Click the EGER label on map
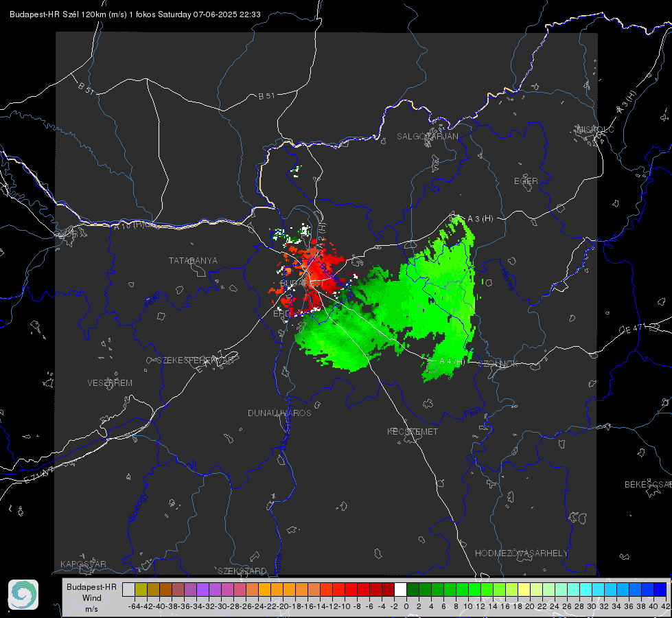672x618 pixels. click(526, 181)
